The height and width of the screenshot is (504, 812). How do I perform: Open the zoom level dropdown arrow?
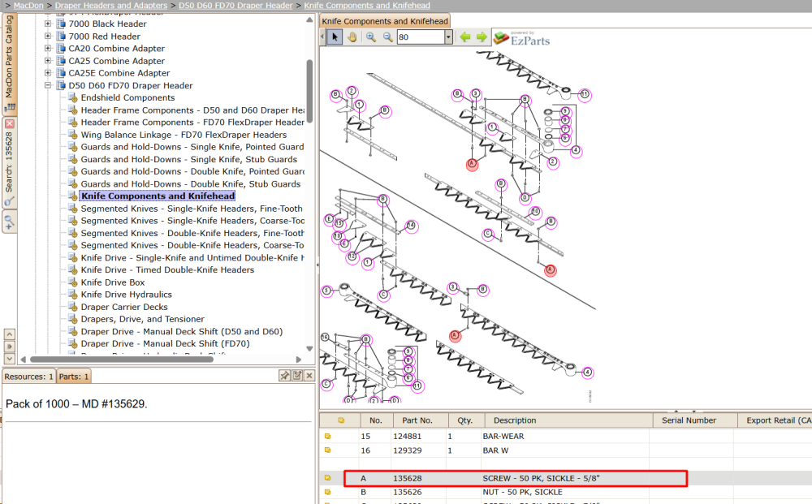[x=448, y=37]
